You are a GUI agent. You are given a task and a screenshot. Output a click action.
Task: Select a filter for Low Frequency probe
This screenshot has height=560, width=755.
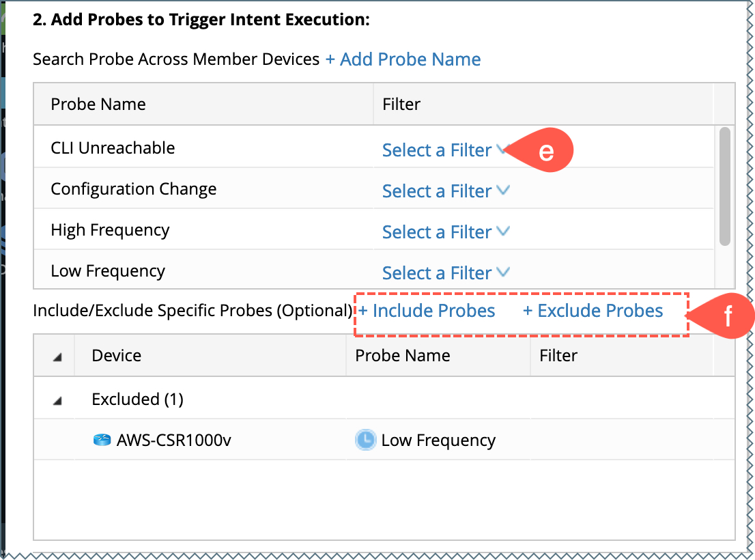(446, 273)
